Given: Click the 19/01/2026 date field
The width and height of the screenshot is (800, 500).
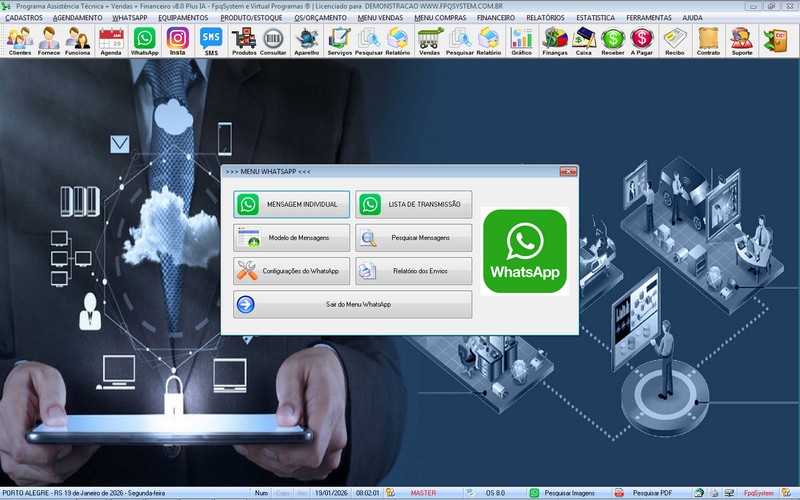Looking at the screenshot, I should click(x=331, y=493).
